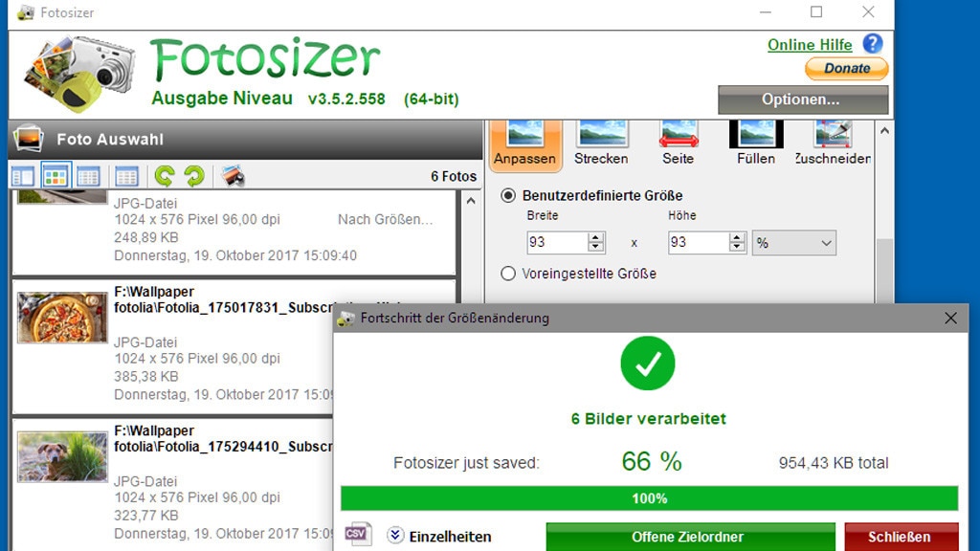Click the Donate button
Image resolution: width=980 pixels, height=551 pixels.
[846, 68]
